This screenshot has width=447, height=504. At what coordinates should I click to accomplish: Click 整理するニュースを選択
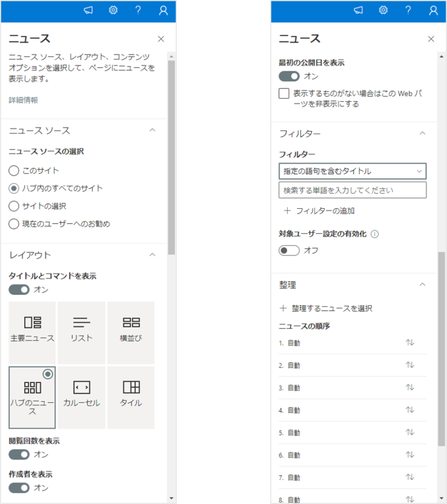click(326, 308)
